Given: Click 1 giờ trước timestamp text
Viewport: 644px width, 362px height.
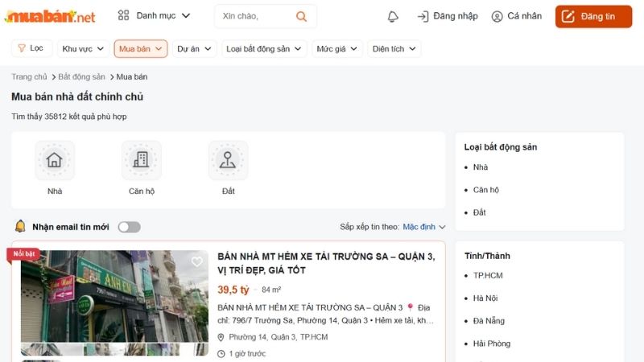Looking at the screenshot, I should coord(247,353).
